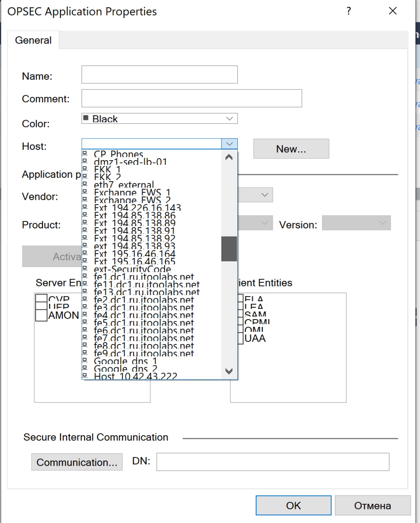Check the AMON server entity box
The height and width of the screenshot is (523, 420).
coord(41,315)
